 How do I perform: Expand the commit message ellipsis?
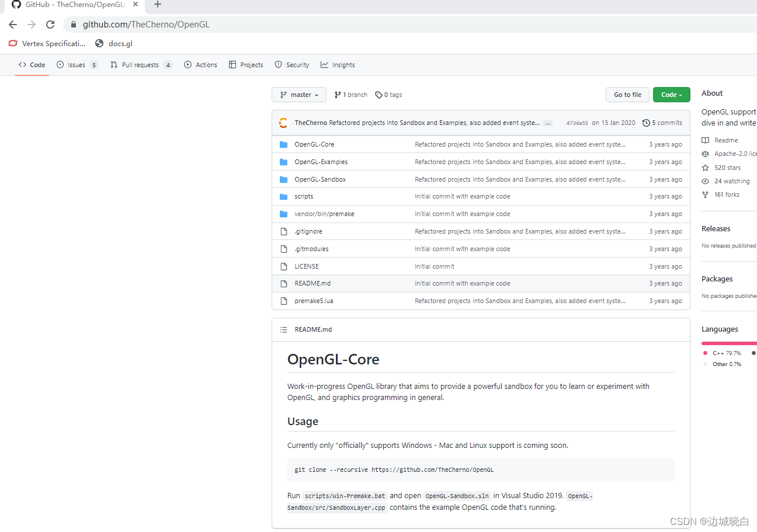pyautogui.click(x=547, y=123)
